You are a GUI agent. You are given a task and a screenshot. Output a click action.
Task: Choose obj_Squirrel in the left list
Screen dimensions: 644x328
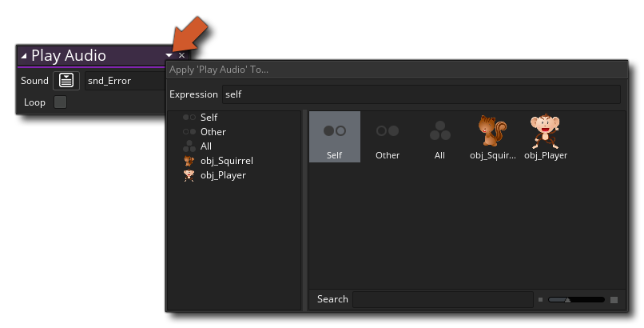click(226, 161)
